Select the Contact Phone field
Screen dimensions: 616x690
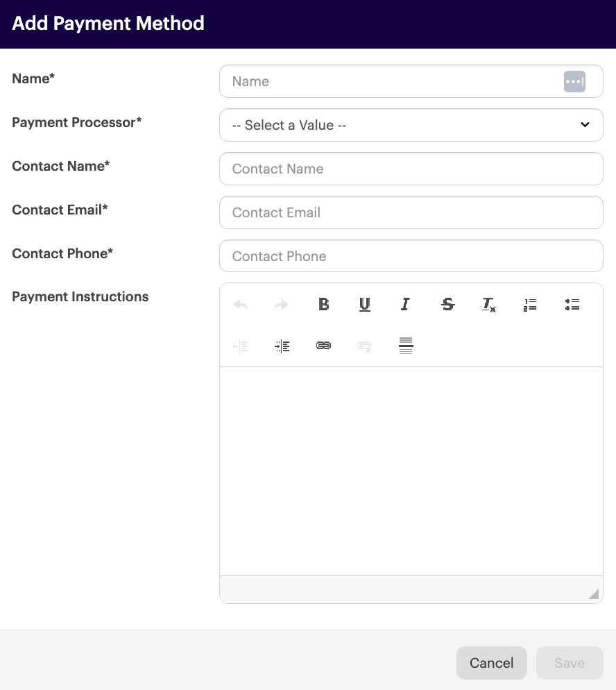(x=411, y=256)
